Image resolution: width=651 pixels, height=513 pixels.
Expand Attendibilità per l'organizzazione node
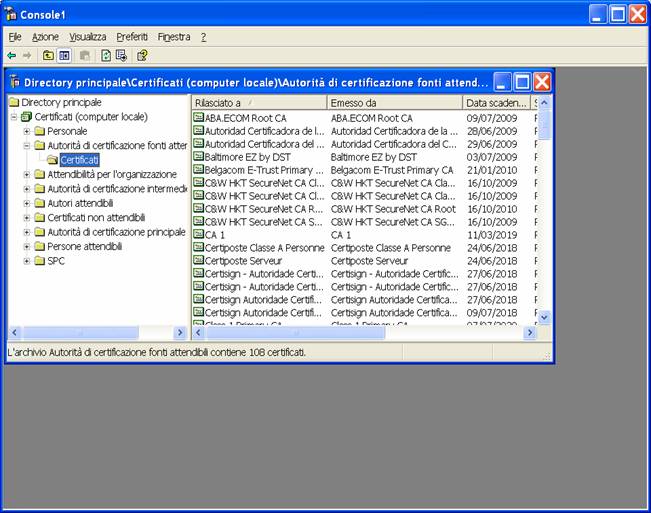click(27, 175)
